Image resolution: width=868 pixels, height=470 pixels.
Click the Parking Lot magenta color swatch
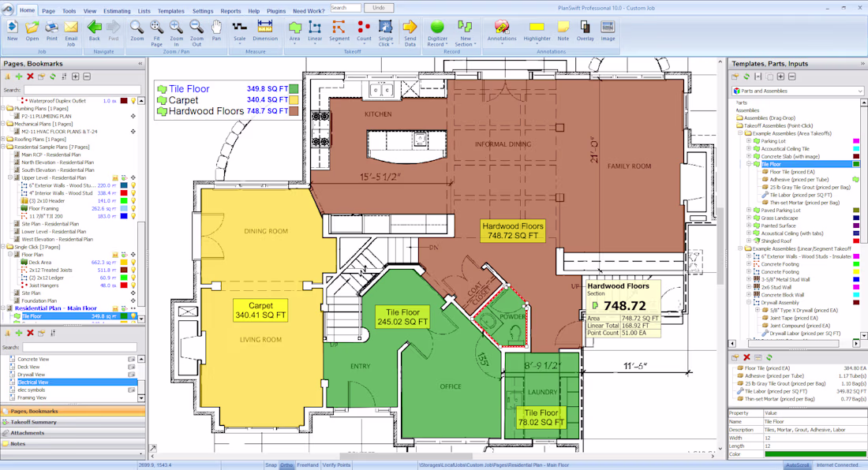coord(856,141)
